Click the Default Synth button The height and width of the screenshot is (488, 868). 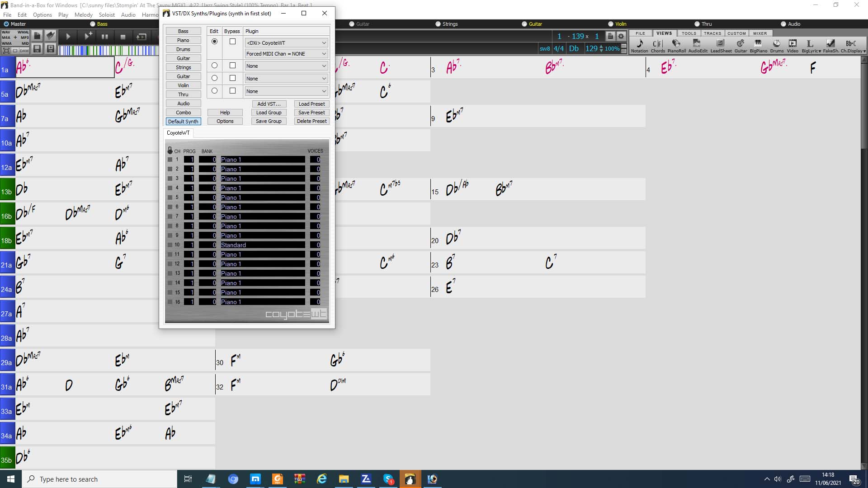pos(183,122)
